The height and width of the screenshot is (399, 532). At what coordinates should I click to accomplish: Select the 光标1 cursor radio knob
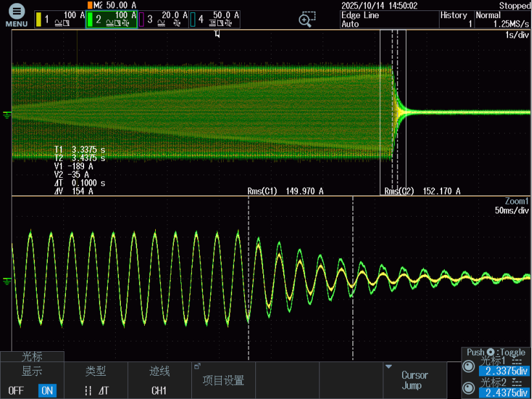click(469, 366)
